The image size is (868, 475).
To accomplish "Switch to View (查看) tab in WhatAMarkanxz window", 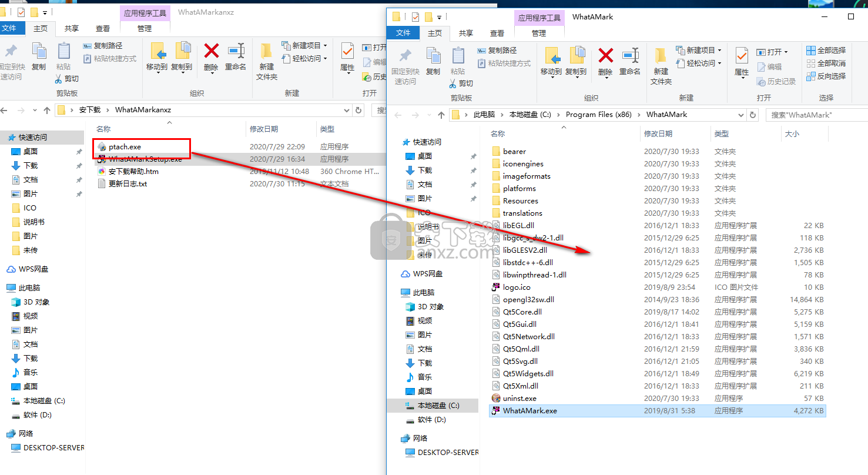I will (103, 29).
